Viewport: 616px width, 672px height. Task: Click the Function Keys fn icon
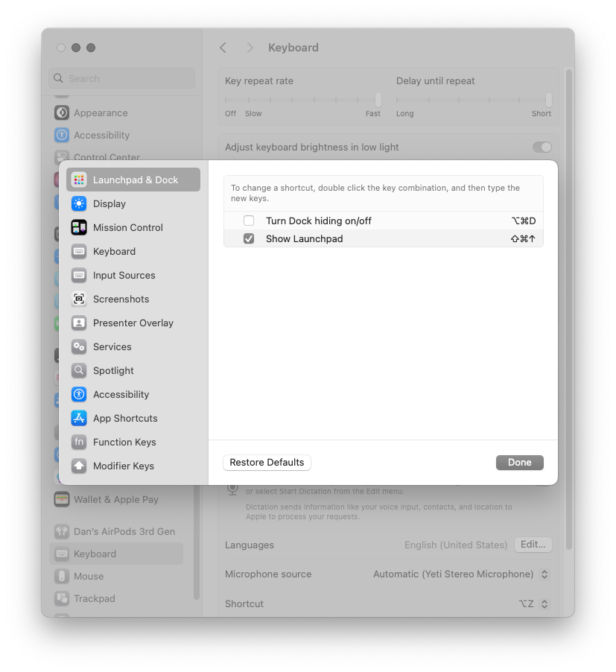point(79,442)
